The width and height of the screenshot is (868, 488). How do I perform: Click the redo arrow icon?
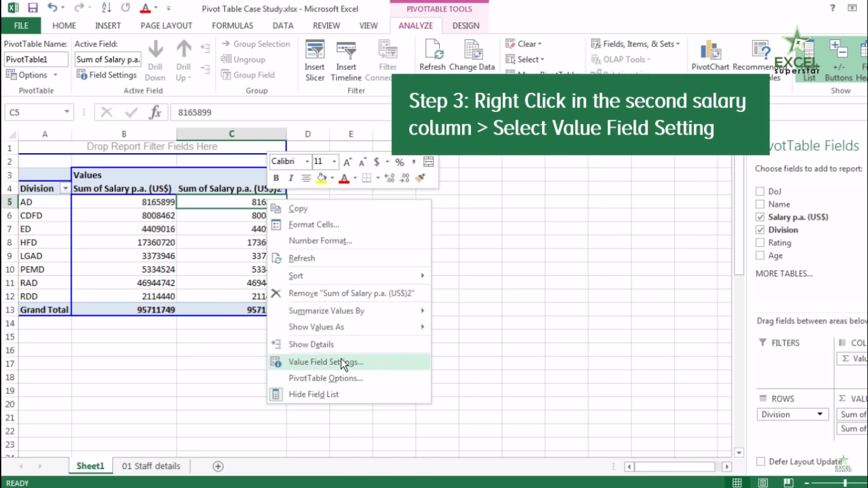[x=78, y=8]
